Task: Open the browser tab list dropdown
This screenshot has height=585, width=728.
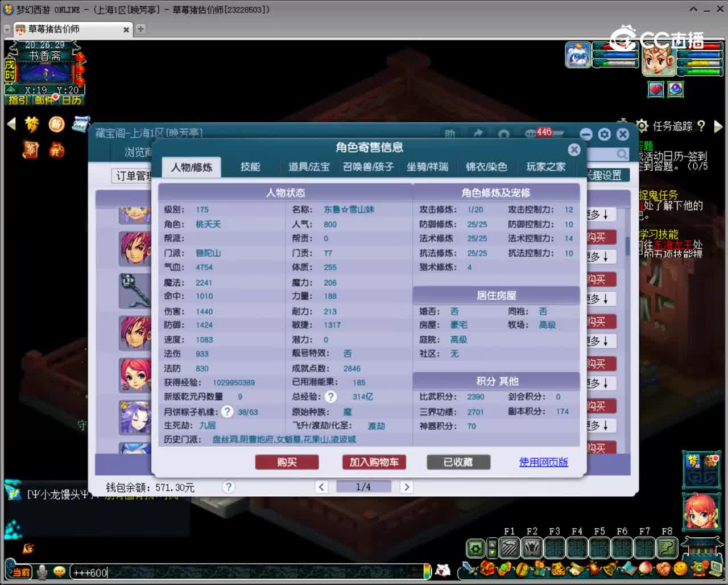Action: 7,29
